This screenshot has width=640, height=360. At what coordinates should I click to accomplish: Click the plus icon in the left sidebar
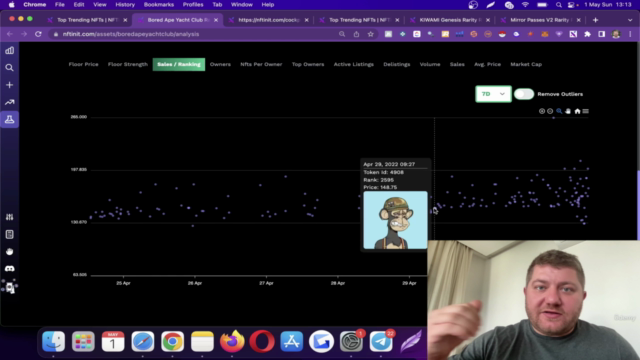click(x=9, y=85)
